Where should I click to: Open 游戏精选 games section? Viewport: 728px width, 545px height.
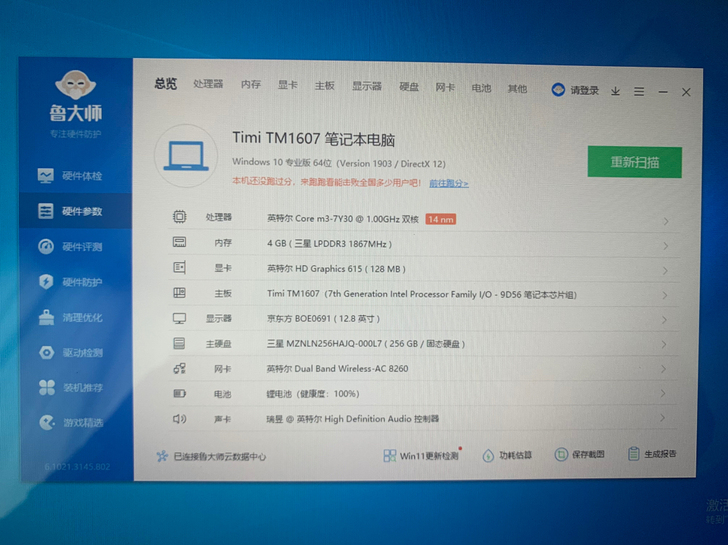coord(70,422)
